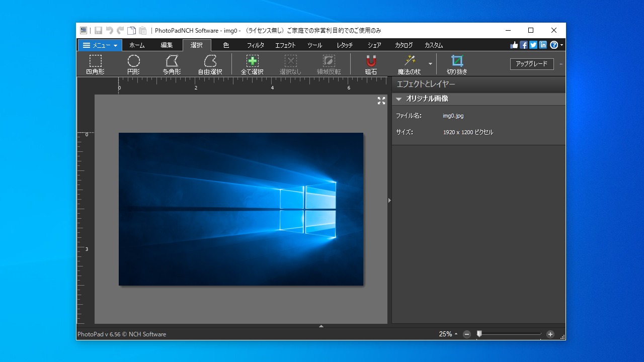Click 全て選択 to select all
Image resolution: width=644 pixels, height=362 pixels.
click(252, 64)
